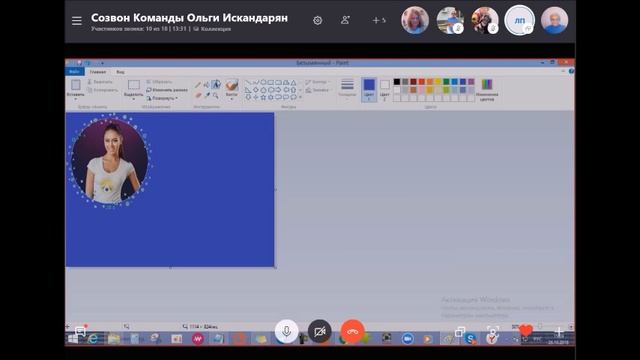Screen dimensions: 640x360
Task: Pick the yellow color swatch in palette
Action: pos(438,82)
